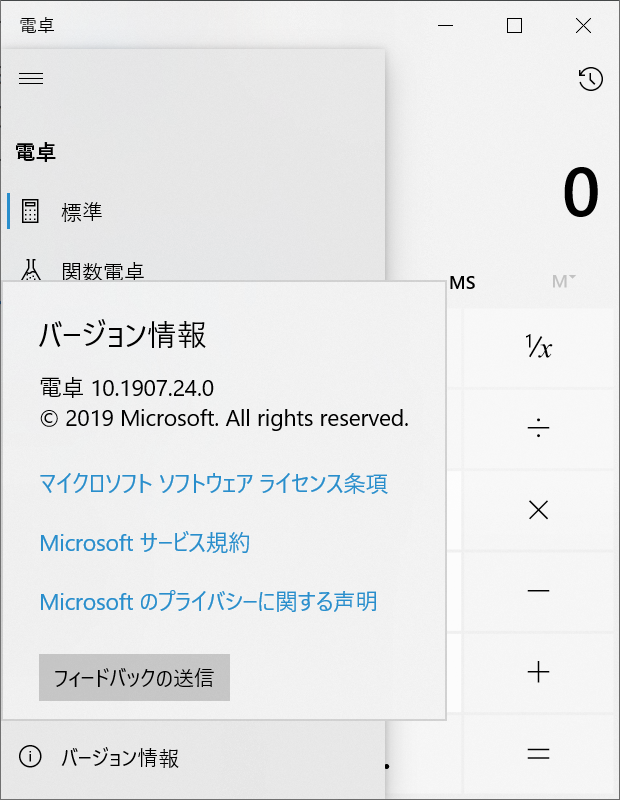The height and width of the screenshot is (800, 620).
Task: Switch to 関数電卓 scientific mode
Action: point(194,269)
